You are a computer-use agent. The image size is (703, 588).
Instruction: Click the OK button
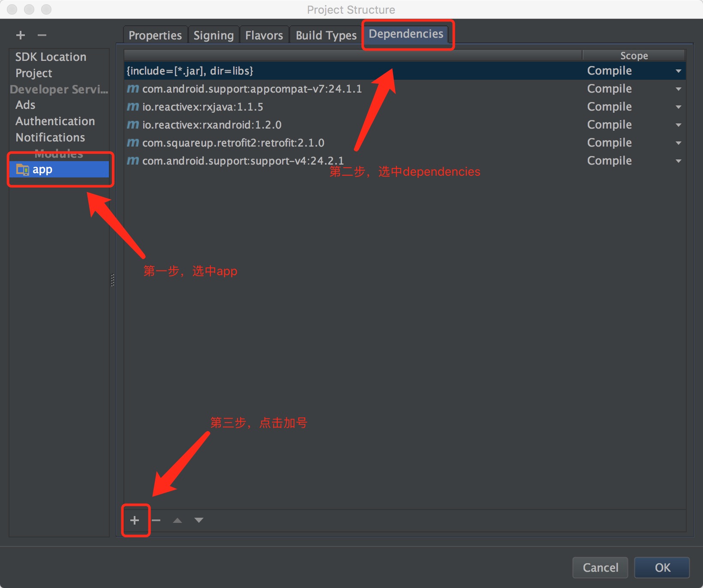tap(662, 567)
